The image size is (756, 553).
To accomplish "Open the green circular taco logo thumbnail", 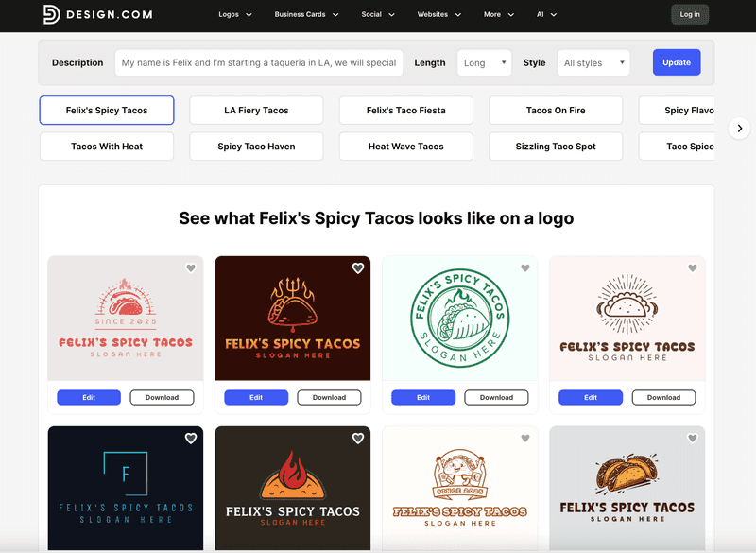I will click(x=460, y=318).
